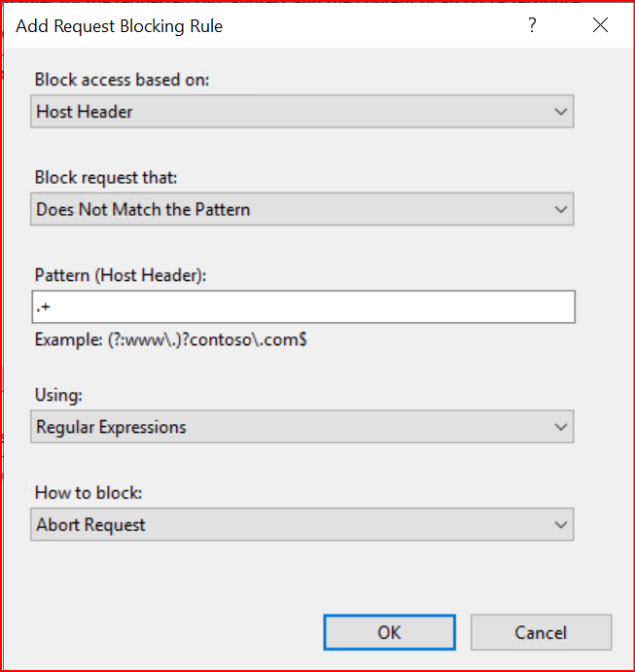The height and width of the screenshot is (672, 635).
Task: Click the Block access based on label
Action: click(x=122, y=80)
